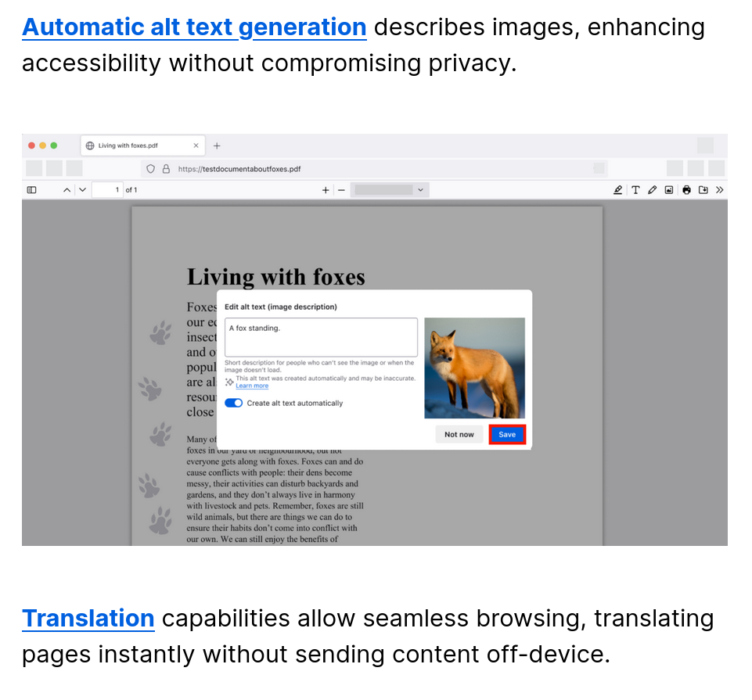Click the add image tool icon
Image resolution: width=752 pixels, height=700 pixels.
669,190
